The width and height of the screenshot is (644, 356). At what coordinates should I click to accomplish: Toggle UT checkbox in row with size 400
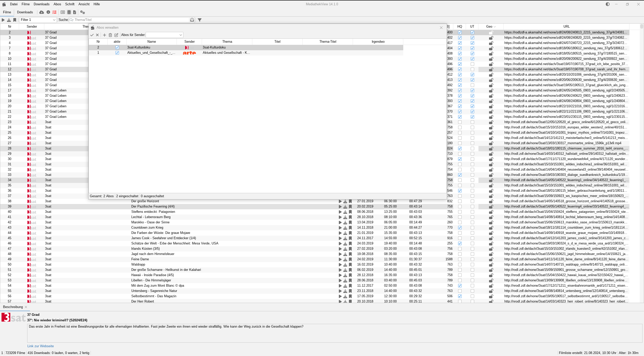click(472, 32)
